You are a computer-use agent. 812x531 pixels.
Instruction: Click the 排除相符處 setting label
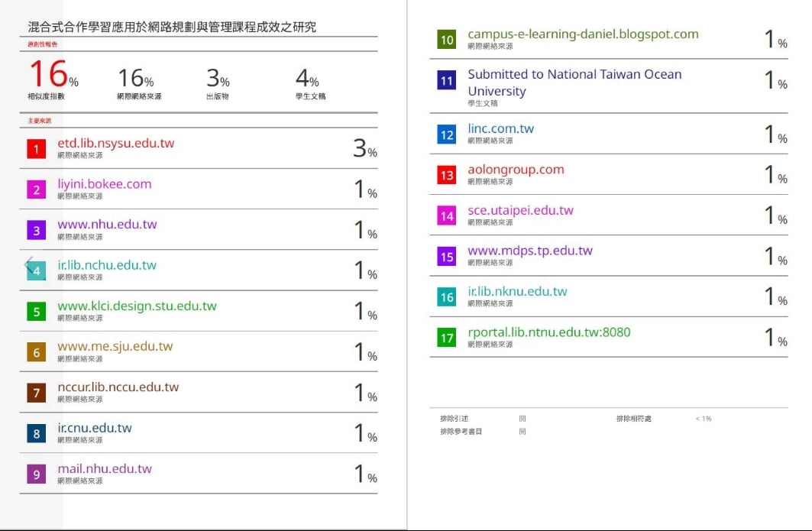point(634,419)
